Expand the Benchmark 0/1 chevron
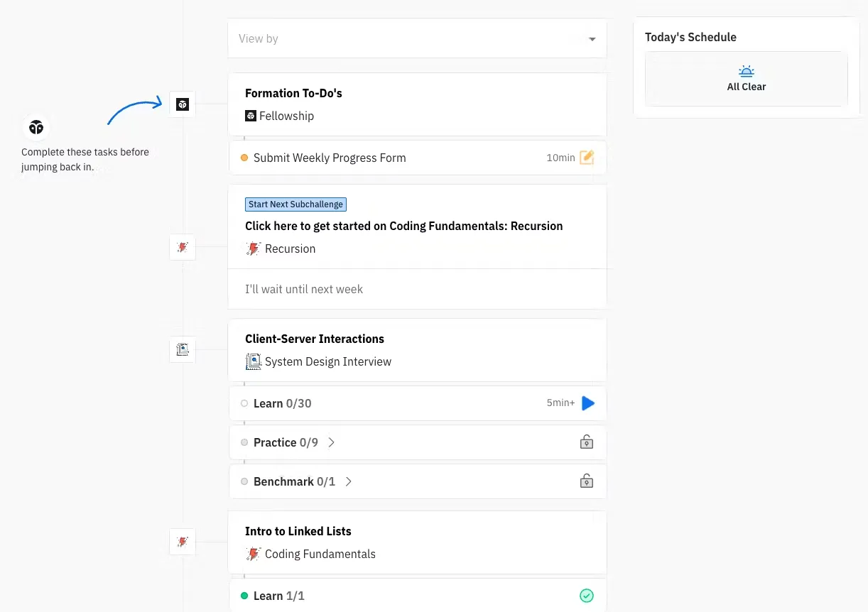 (348, 481)
